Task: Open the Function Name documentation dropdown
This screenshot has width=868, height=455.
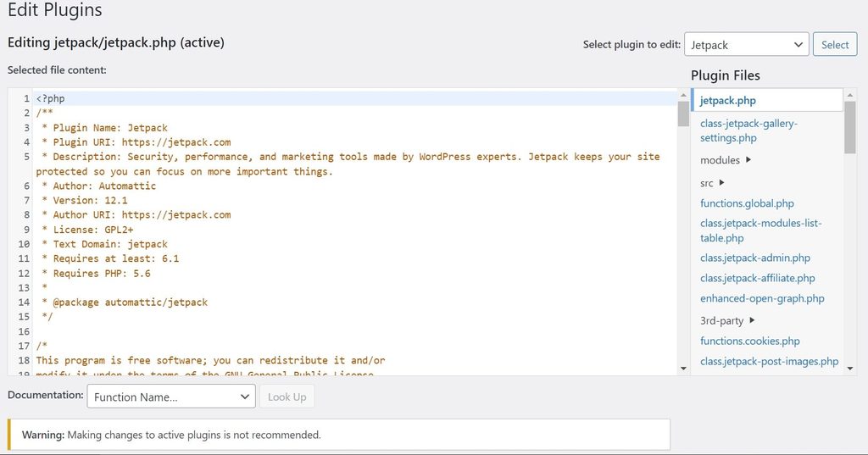Action: [x=171, y=397]
